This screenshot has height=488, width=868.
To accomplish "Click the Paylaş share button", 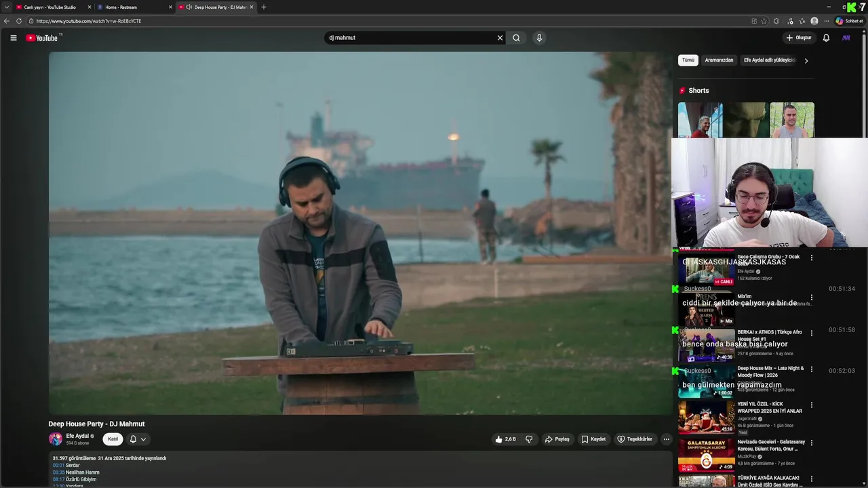I will (x=557, y=439).
